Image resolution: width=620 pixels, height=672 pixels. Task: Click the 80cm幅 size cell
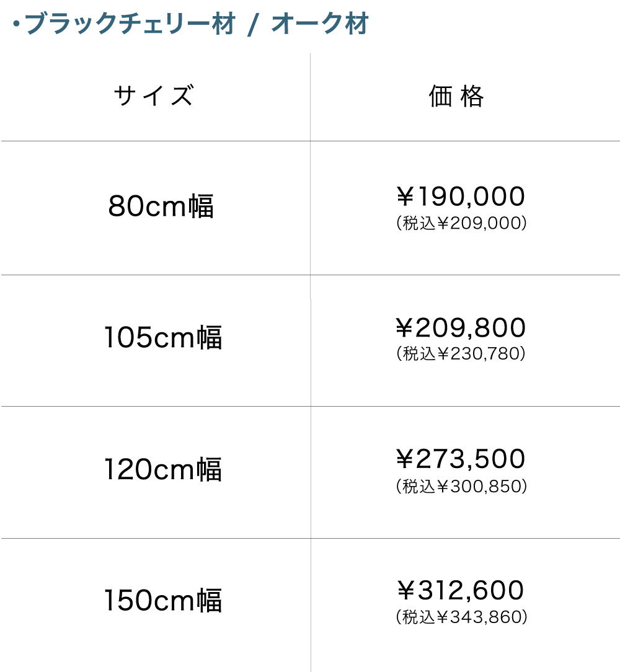point(161,206)
